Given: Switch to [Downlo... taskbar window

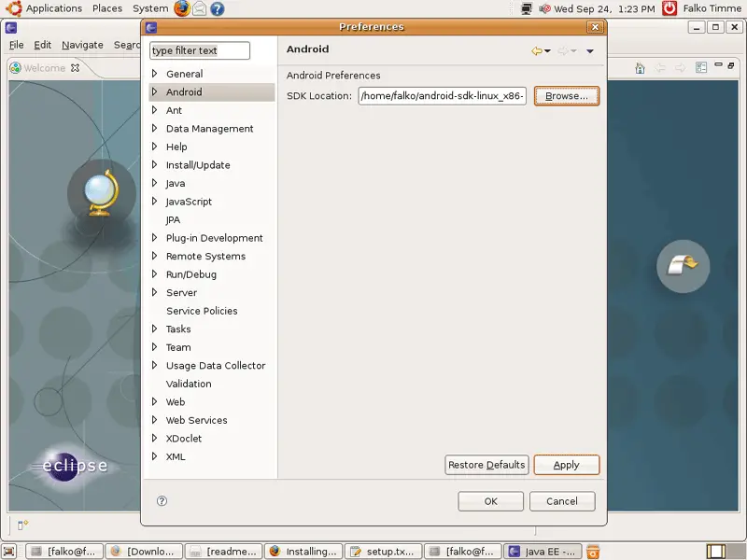Looking at the screenshot, I should coord(145,552).
